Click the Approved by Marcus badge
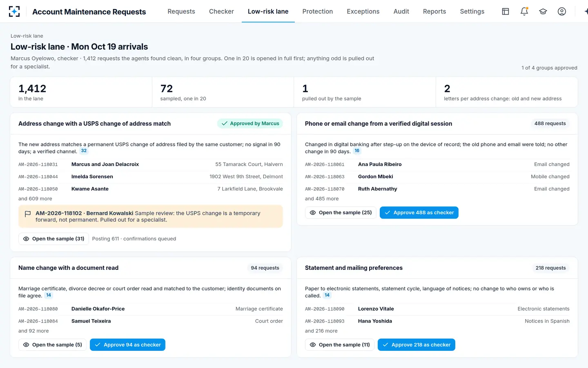Viewport: 588px width, 368px height. point(250,123)
